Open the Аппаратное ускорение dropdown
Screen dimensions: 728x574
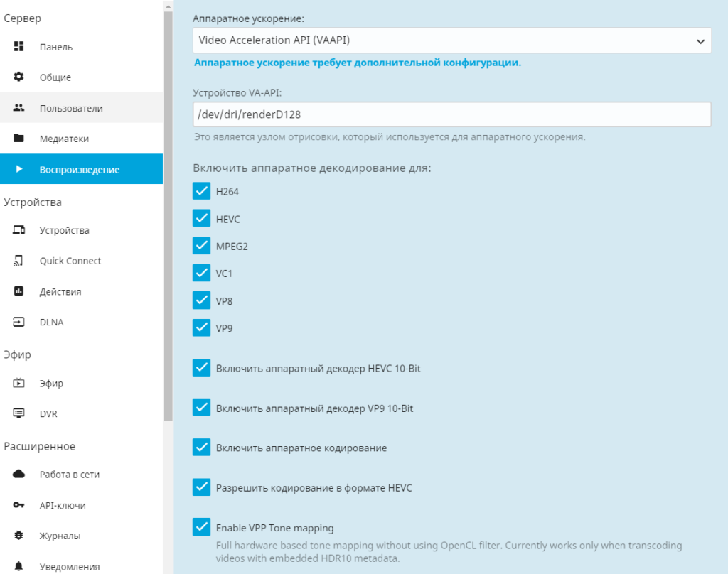(451, 40)
